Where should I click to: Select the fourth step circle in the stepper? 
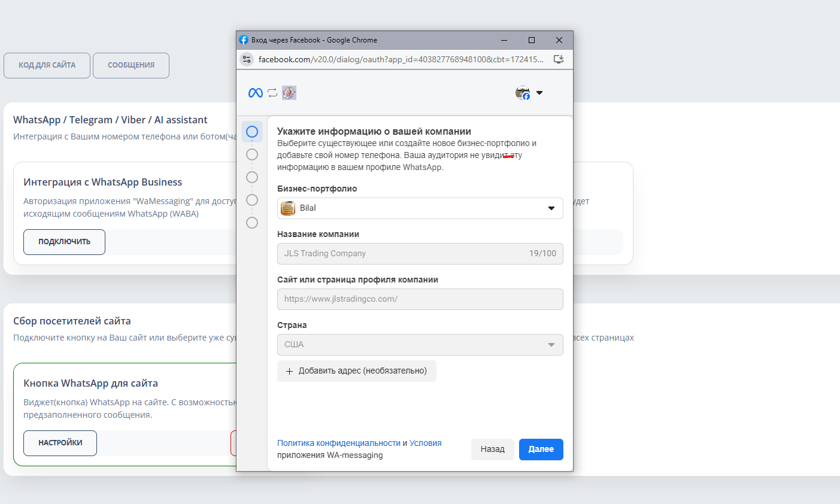click(252, 200)
